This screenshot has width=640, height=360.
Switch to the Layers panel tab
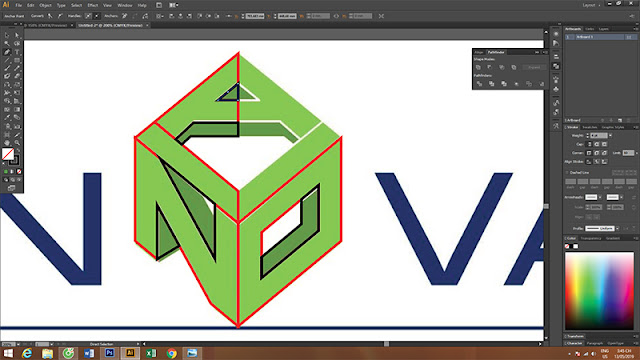[x=604, y=29]
